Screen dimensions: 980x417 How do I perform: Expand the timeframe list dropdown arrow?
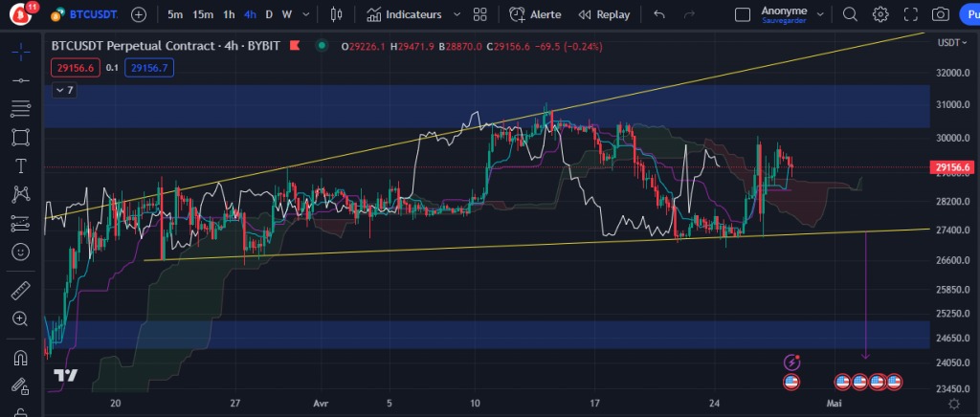coord(305,14)
